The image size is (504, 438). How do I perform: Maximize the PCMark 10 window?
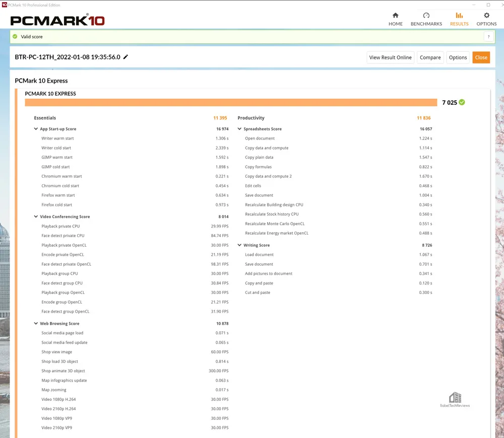coord(488,5)
